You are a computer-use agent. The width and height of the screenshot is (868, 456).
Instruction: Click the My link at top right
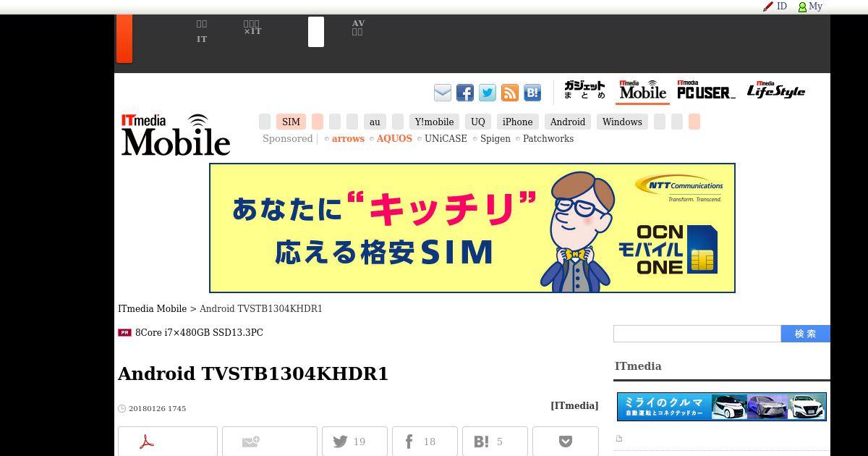(815, 7)
